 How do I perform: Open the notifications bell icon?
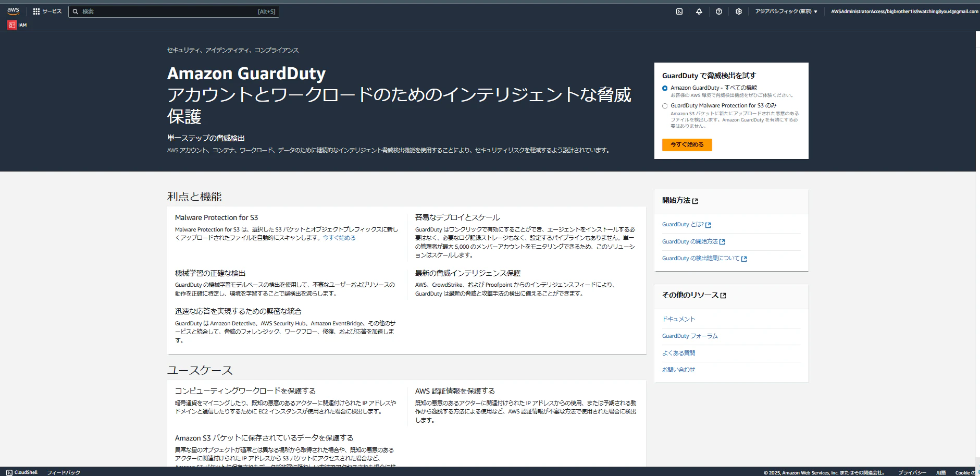(x=699, y=11)
